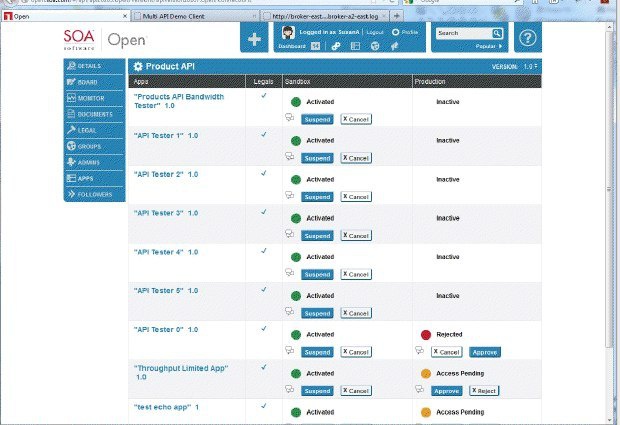This screenshot has height=425, width=620.
Task: Click the apps grid icon in header
Action: click(x=355, y=46)
